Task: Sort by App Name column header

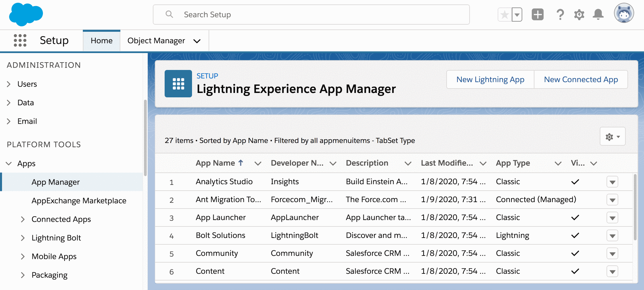Action: [x=215, y=163]
